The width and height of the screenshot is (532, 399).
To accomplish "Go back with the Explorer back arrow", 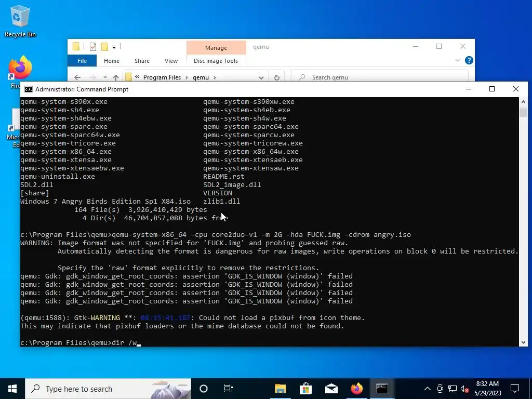I will click(x=77, y=77).
